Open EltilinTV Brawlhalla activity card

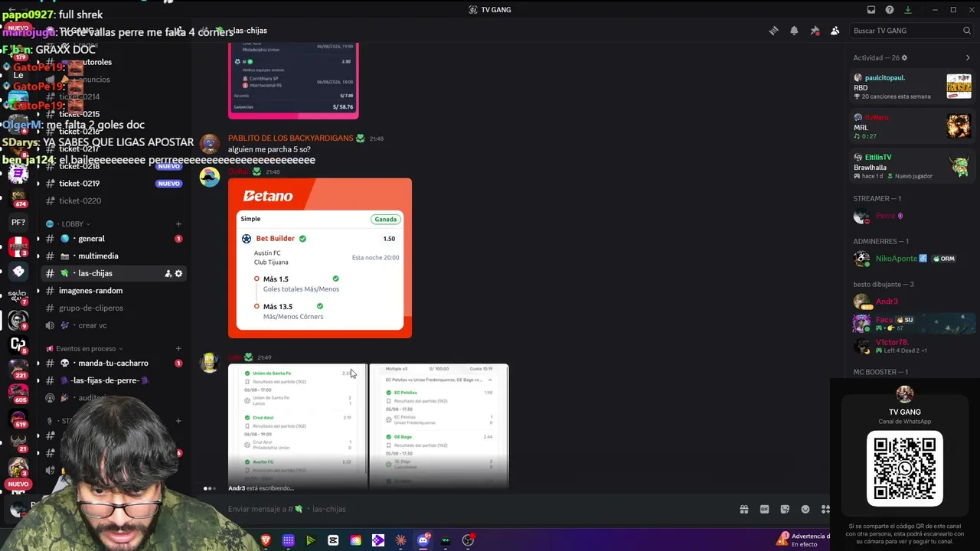(x=912, y=166)
